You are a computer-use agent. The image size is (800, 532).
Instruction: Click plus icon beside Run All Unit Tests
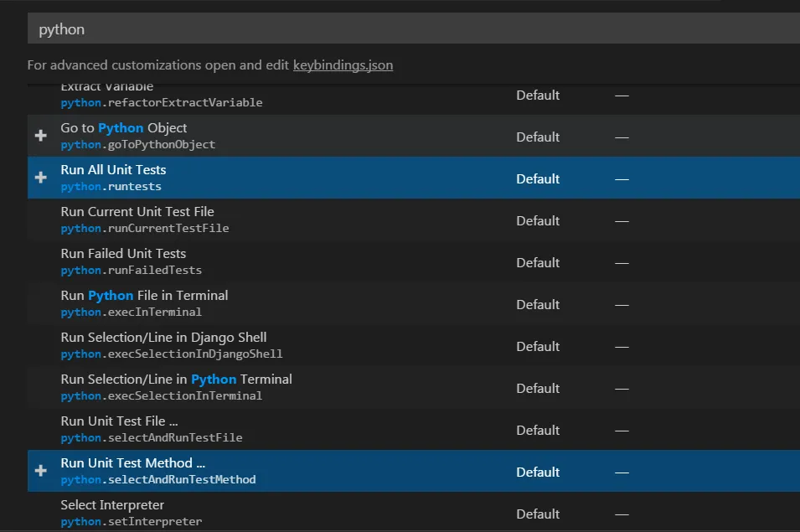[x=40, y=178]
